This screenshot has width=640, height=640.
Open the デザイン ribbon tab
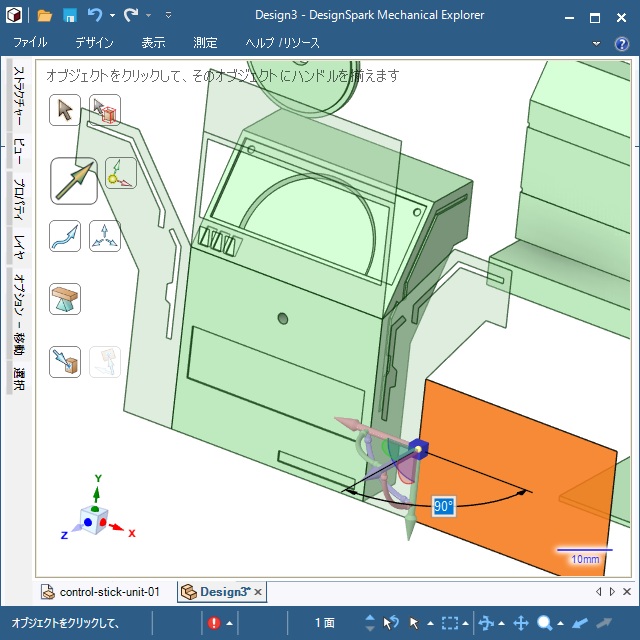[94, 43]
